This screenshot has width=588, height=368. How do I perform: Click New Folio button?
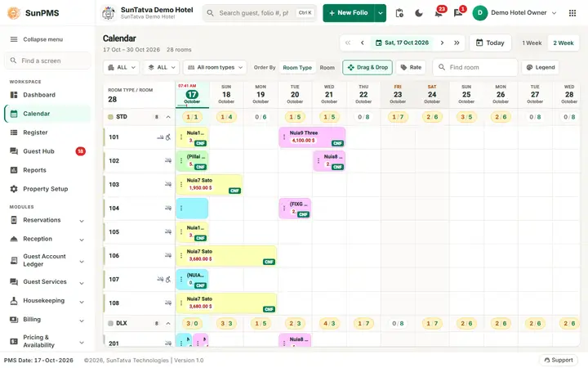click(x=349, y=13)
